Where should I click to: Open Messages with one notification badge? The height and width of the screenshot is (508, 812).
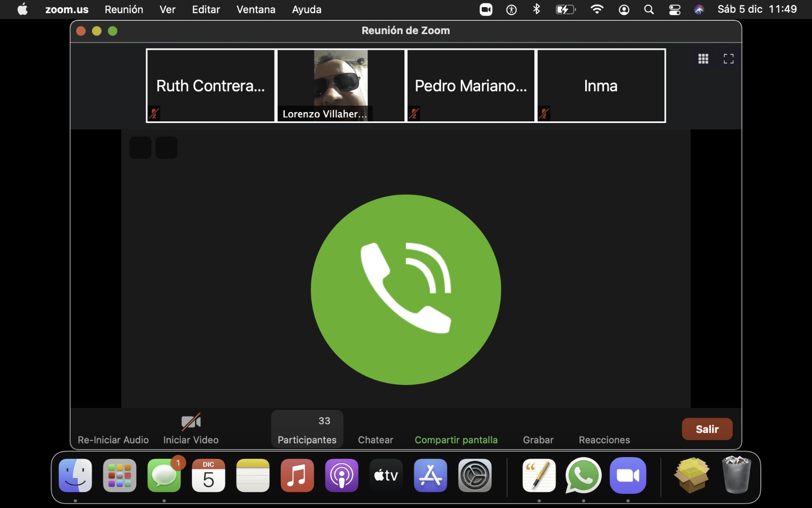pos(164,475)
